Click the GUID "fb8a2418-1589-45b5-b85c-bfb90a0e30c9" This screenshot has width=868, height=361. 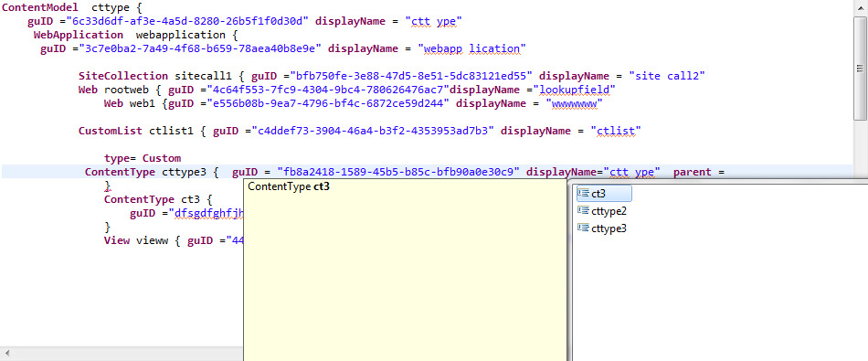tap(398, 172)
